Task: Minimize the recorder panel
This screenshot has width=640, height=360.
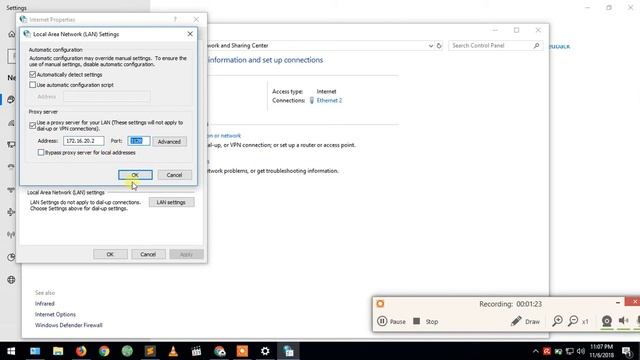Action: coord(618,302)
